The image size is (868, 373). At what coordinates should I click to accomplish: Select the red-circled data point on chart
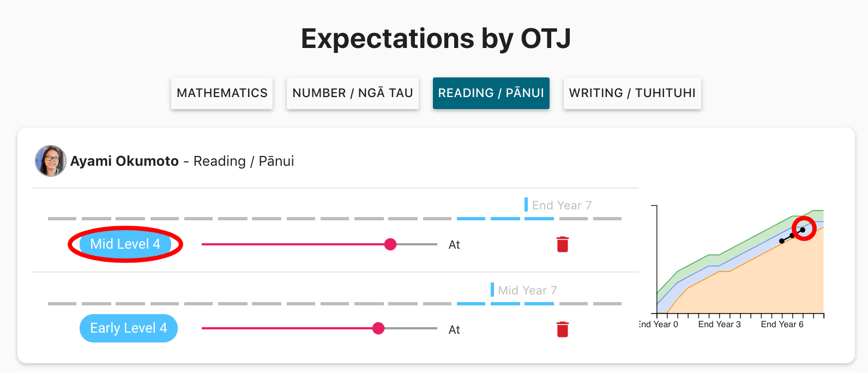(x=803, y=230)
